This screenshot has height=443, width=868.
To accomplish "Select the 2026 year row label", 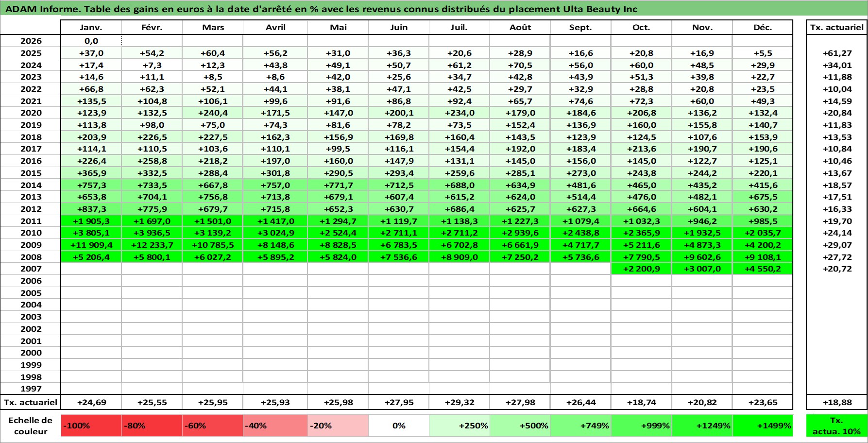I will 31,41.
